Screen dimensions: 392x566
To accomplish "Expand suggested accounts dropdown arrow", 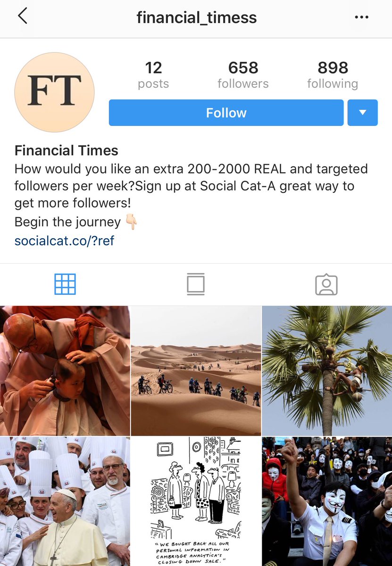I will coord(363,113).
